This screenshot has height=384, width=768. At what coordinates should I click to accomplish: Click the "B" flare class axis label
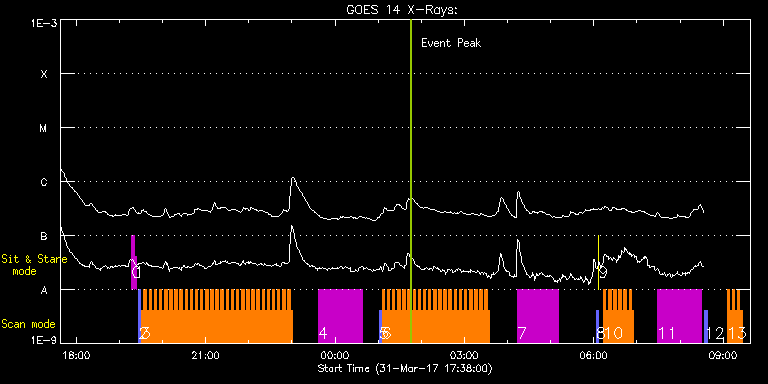tap(44, 236)
